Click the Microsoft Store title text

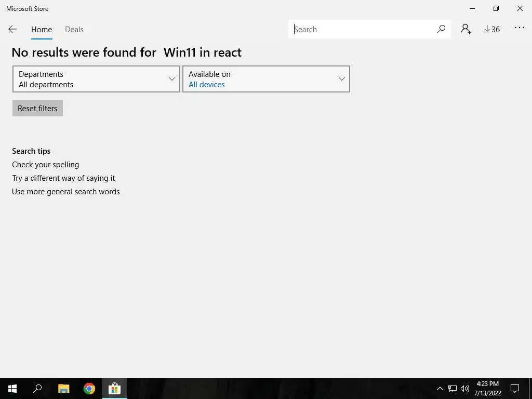tap(27, 9)
